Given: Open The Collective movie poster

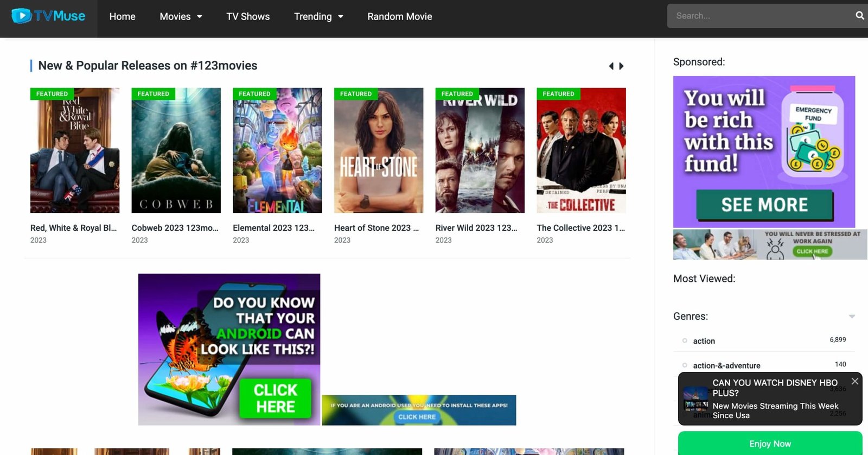Looking at the screenshot, I should pyautogui.click(x=581, y=150).
